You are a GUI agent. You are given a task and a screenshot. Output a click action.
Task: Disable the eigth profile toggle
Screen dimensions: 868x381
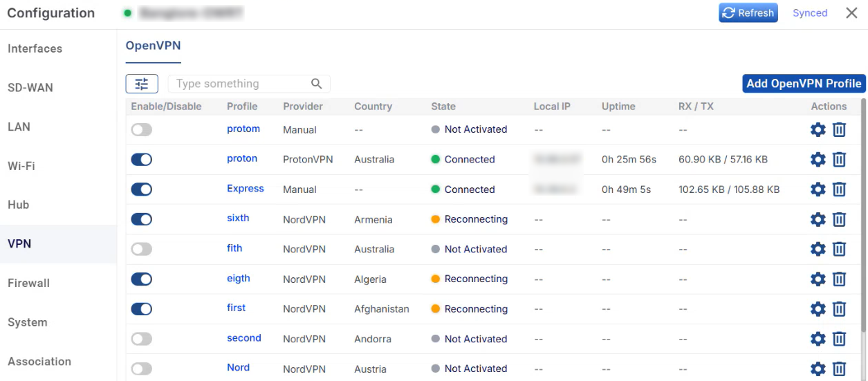point(142,279)
